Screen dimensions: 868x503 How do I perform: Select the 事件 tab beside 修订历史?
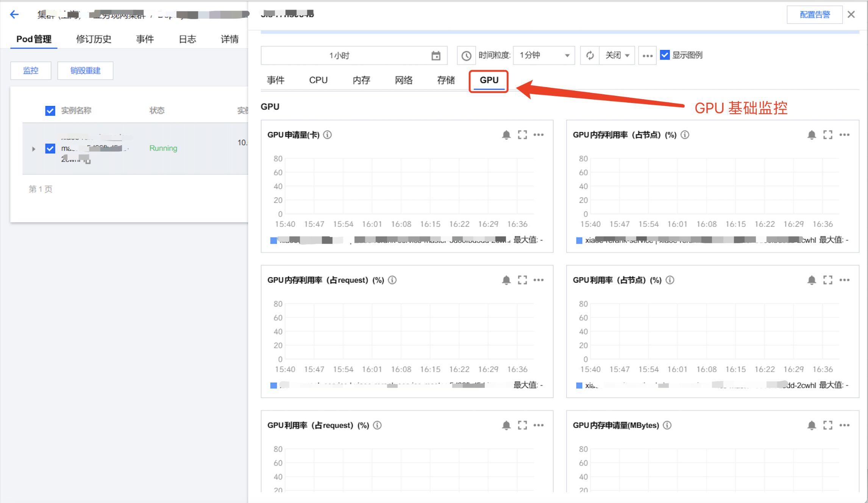(145, 39)
